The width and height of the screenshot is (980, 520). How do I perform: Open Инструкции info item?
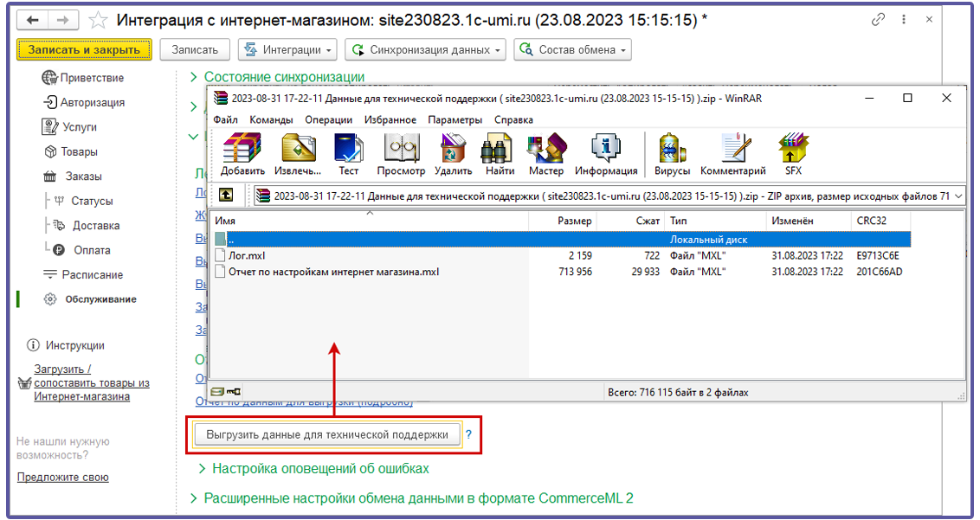tap(66, 345)
